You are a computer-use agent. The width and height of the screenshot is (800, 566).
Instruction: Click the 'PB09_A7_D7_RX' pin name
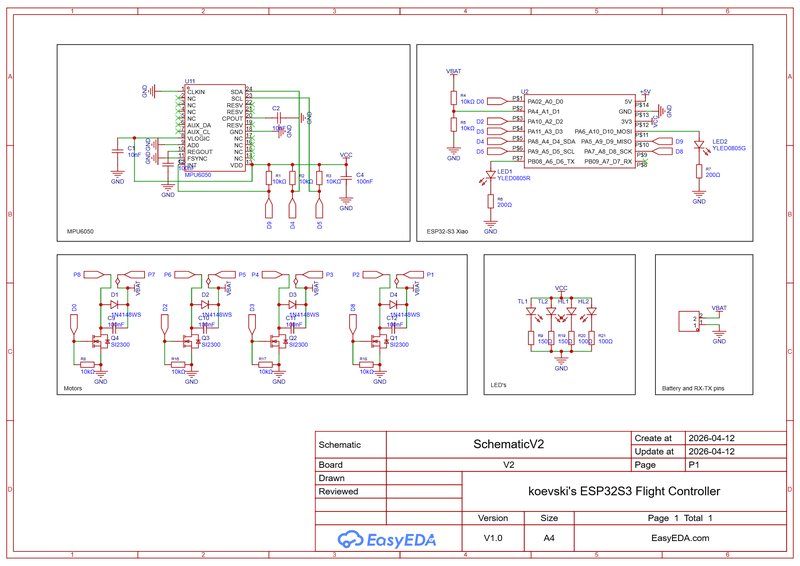coord(608,162)
